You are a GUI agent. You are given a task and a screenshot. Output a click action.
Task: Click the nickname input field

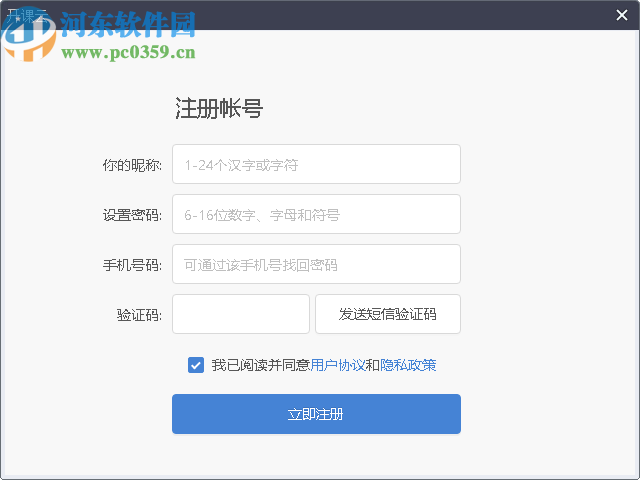[316, 164]
